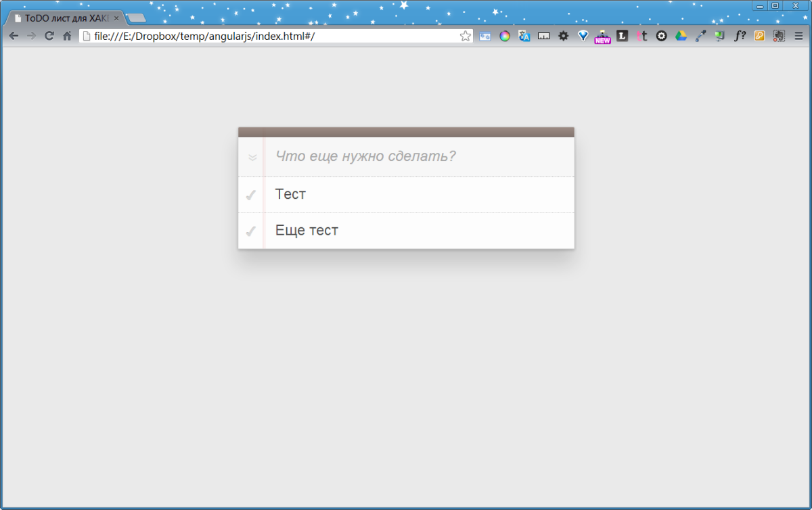The height and width of the screenshot is (510, 812).
Task: Click the Google Drive extension icon
Action: pos(681,37)
